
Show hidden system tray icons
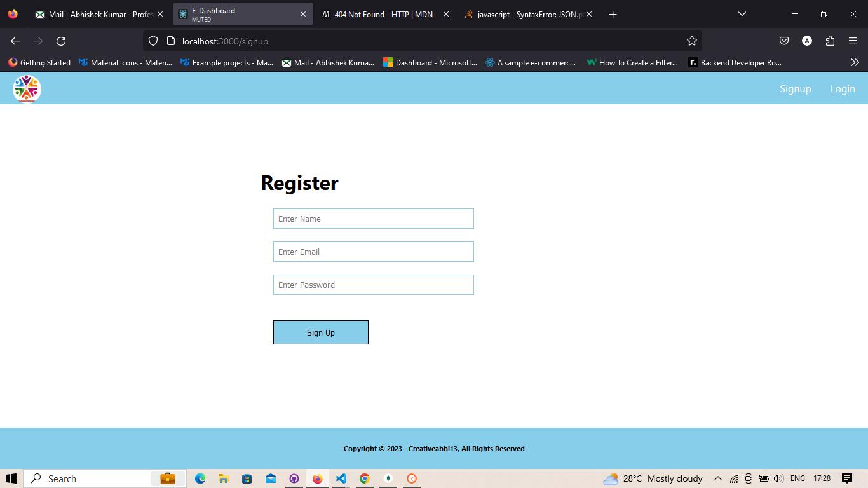coord(717,478)
